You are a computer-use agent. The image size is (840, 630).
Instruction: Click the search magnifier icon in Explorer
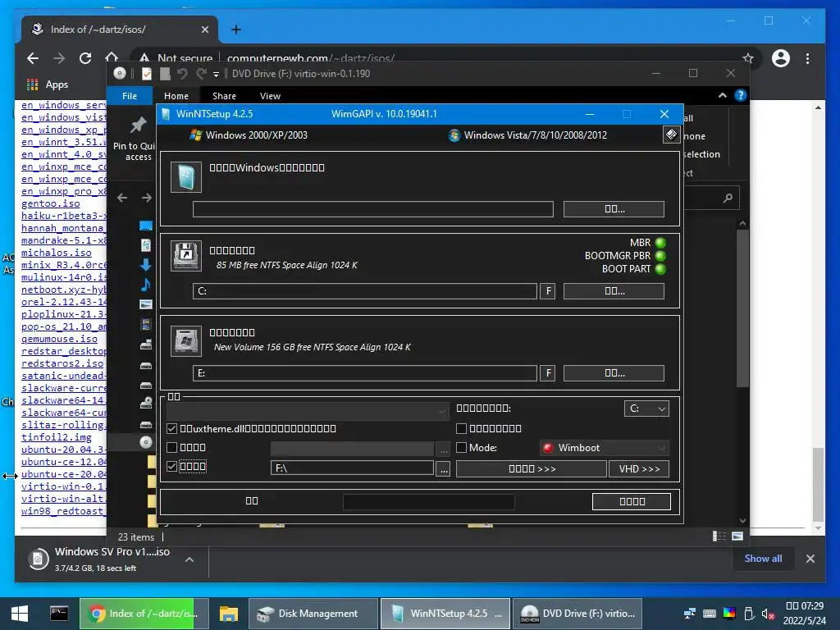(x=728, y=199)
